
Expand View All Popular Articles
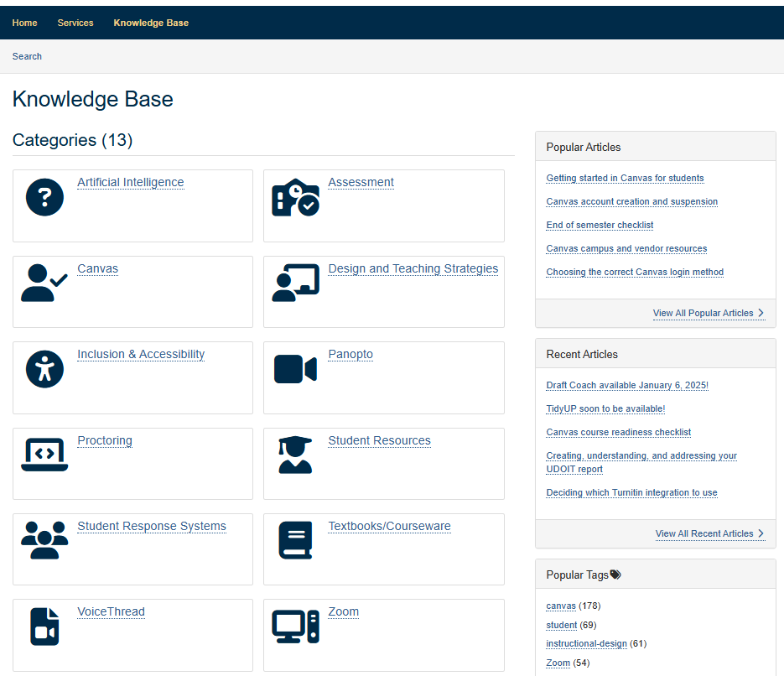[708, 313]
